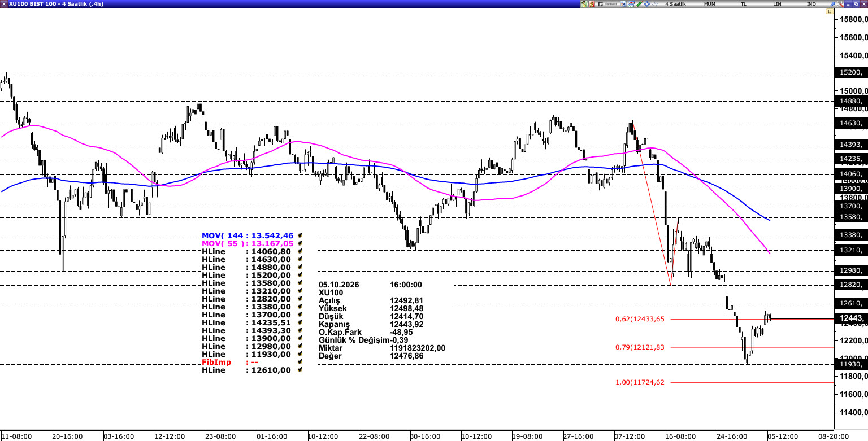Viewport: 868px width, 441px height.
Task: Select the green pencil drawing tool
Action: tap(639, 4)
